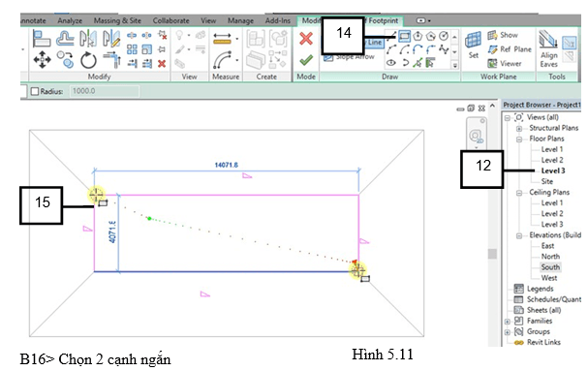Choose Mirror - Pick Axis tool
Viewport: 588px width, 371px height.
point(88,39)
